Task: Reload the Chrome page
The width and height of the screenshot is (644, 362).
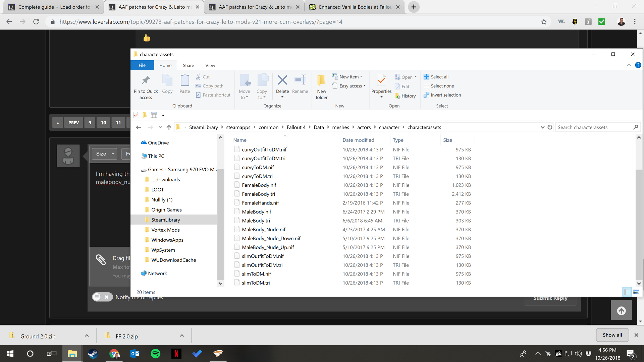Action: [36, 22]
